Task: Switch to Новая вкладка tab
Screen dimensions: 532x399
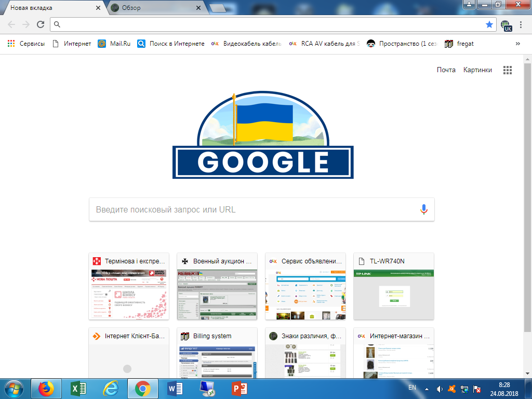Action: 51,8
